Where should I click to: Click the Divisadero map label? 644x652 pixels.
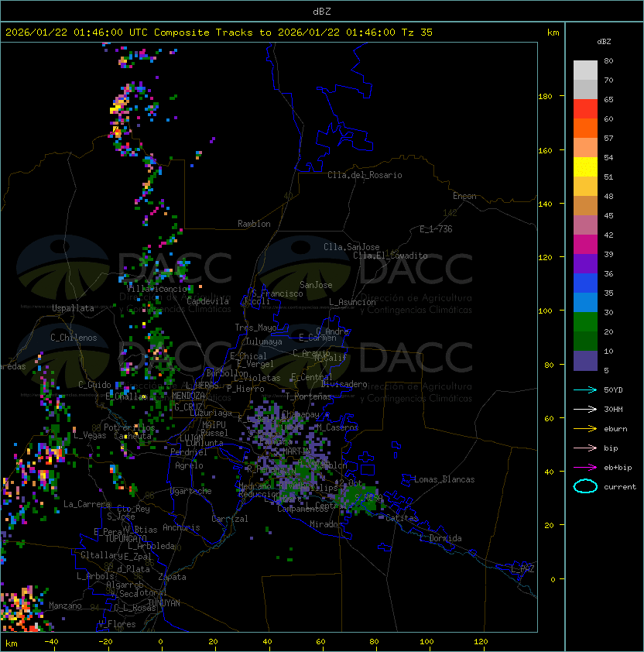(x=344, y=384)
